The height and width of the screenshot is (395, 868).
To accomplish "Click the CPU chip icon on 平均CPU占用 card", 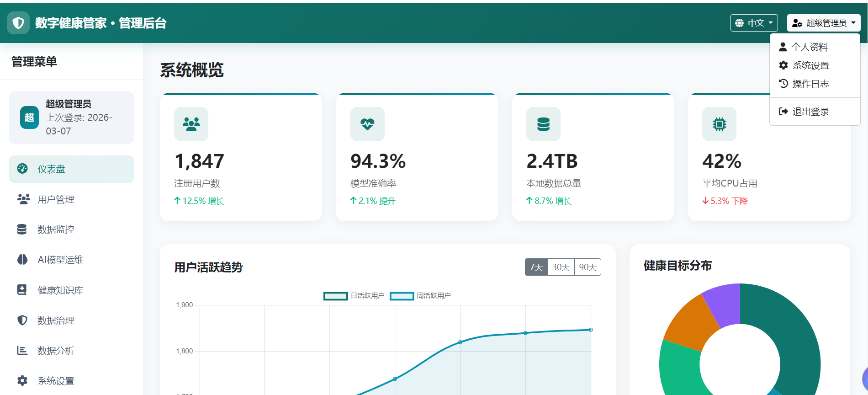I will (719, 124).
